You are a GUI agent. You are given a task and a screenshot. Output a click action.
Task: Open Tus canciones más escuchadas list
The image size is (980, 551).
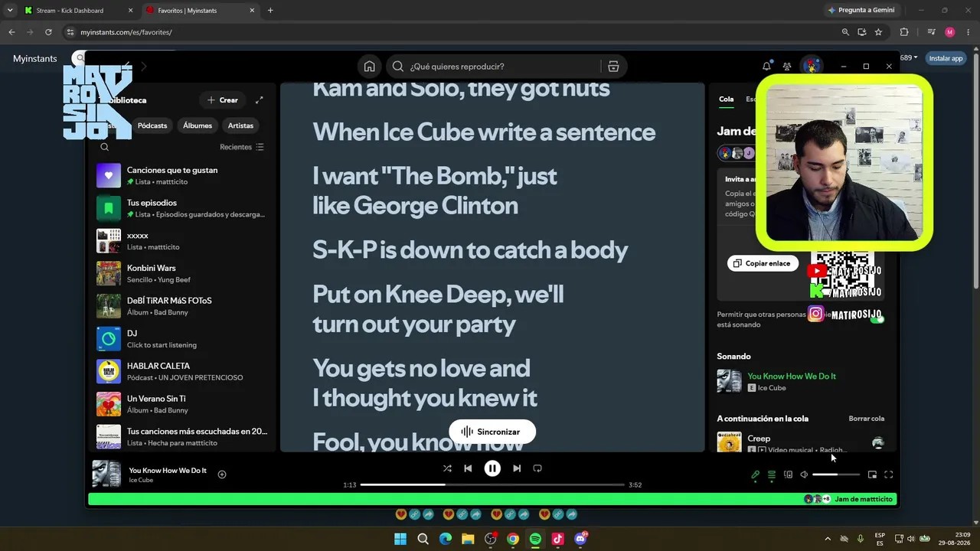pyautogui.click(x=181, y=437)
